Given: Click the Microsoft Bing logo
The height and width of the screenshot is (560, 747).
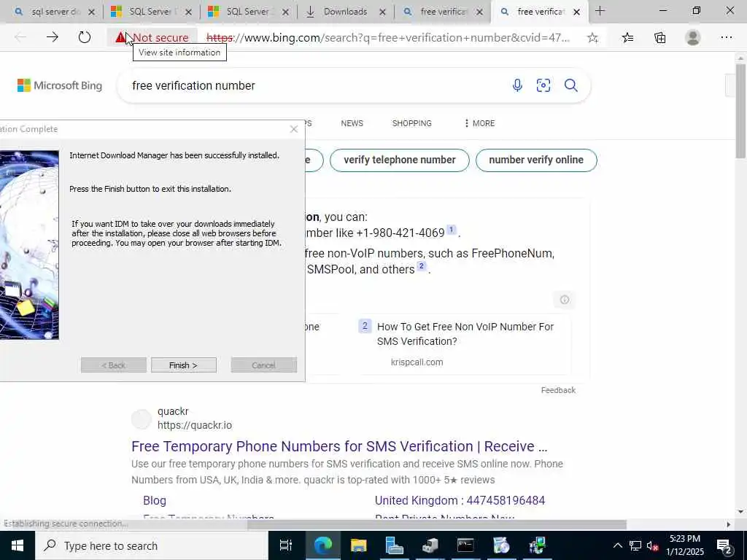Looking at the screenshot, I should tap(60, 85).
